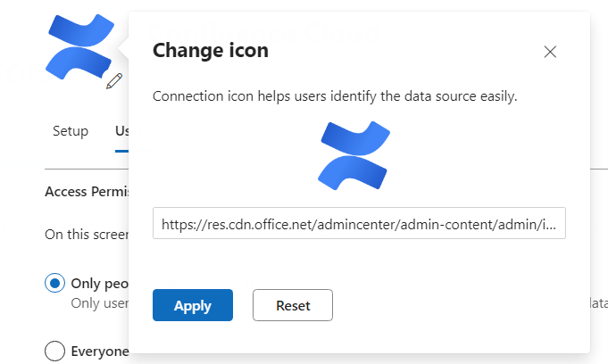Close the Change icon dialog
The image size is (608, 364).
[550, 52]
